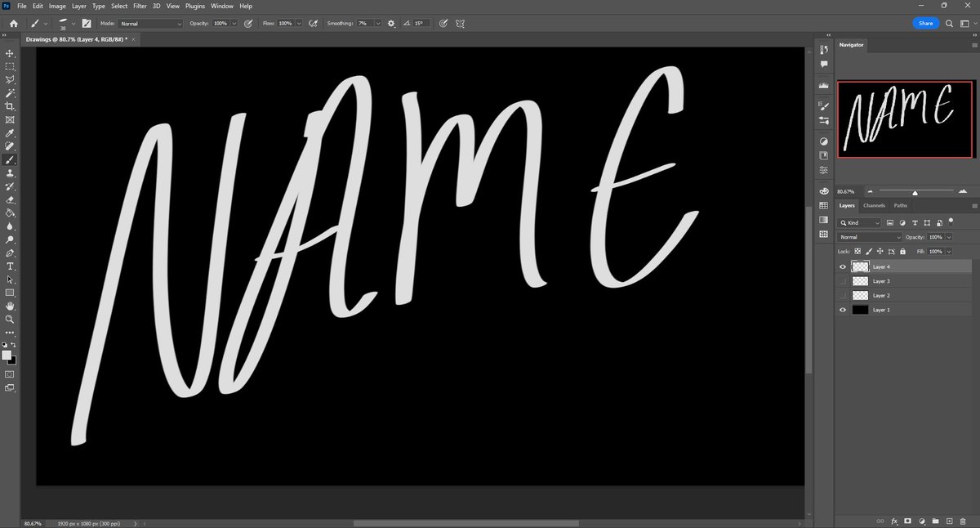Click the Share button

[x=925, y=24]
